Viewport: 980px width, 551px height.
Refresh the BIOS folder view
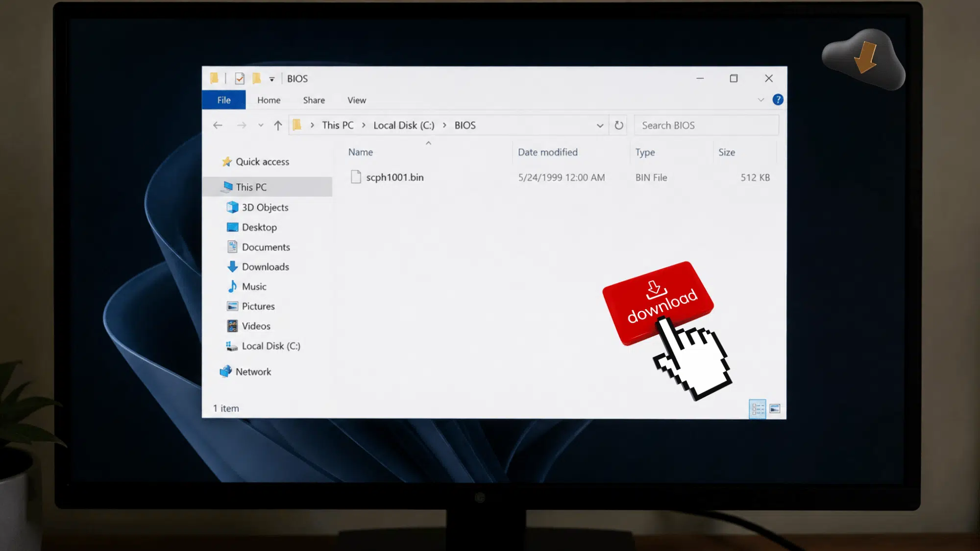[x=619, y=125]
